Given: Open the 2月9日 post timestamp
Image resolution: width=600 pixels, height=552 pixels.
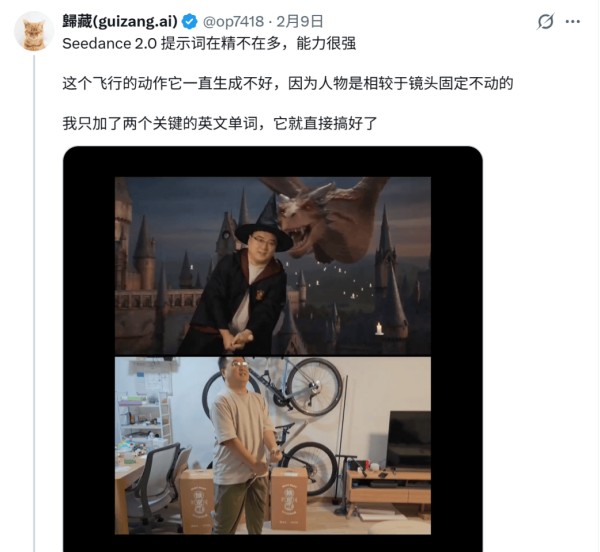Looking at the screenshot, I should click(x=300, y=22).
